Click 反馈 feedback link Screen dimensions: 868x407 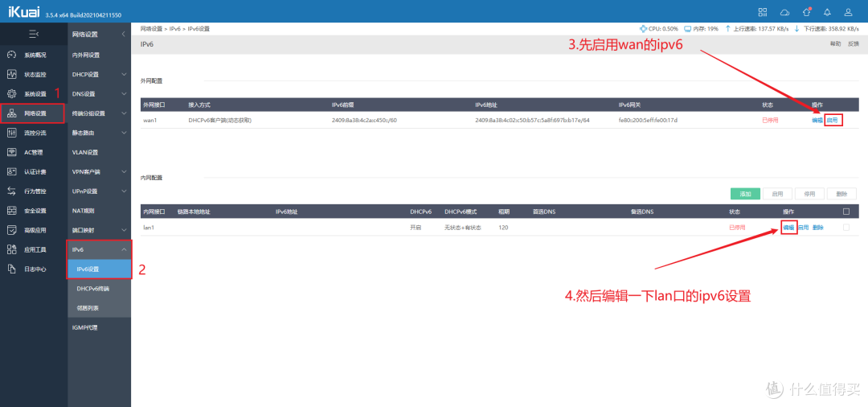[x=853, y=43]
